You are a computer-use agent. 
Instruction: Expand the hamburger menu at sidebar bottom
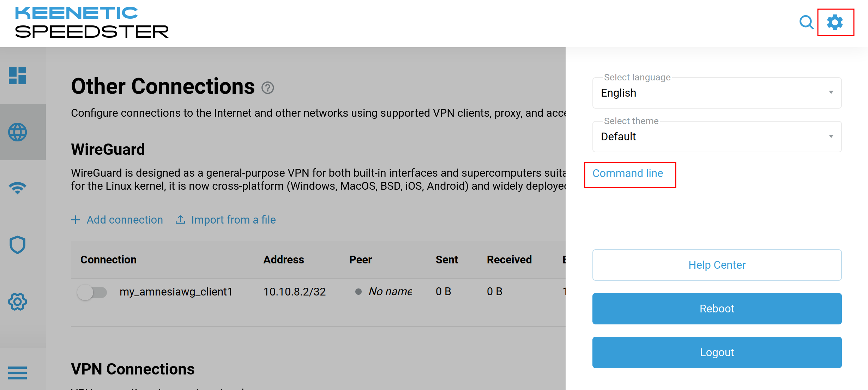point(18,373)
